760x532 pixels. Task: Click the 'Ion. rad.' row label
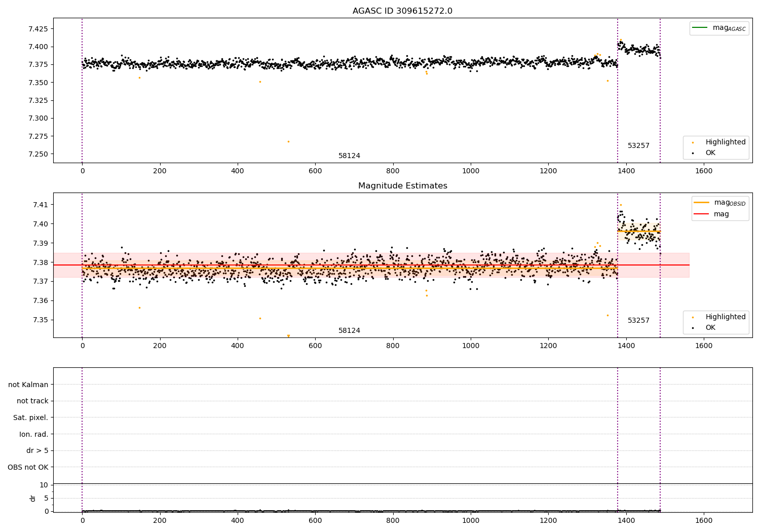coord(34,434)
